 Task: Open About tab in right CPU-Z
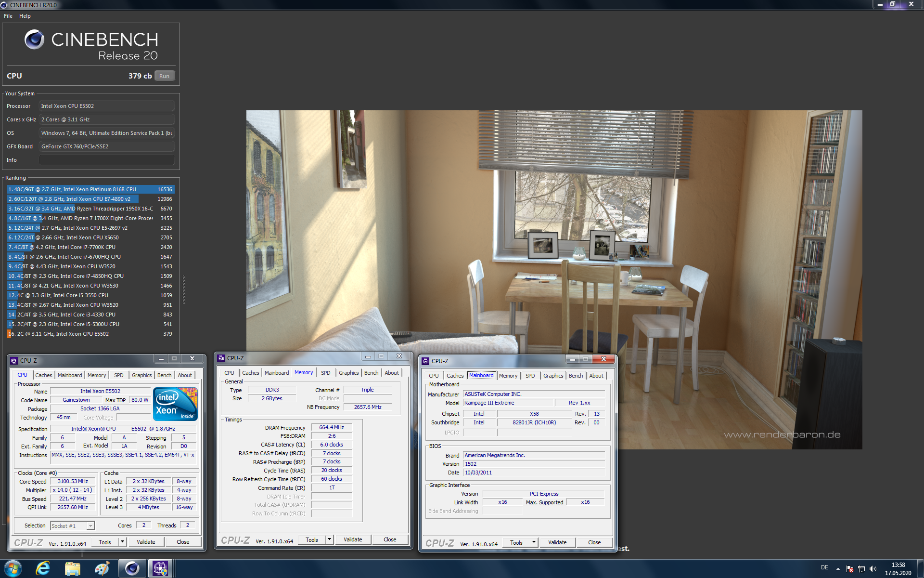coord(596,376)
